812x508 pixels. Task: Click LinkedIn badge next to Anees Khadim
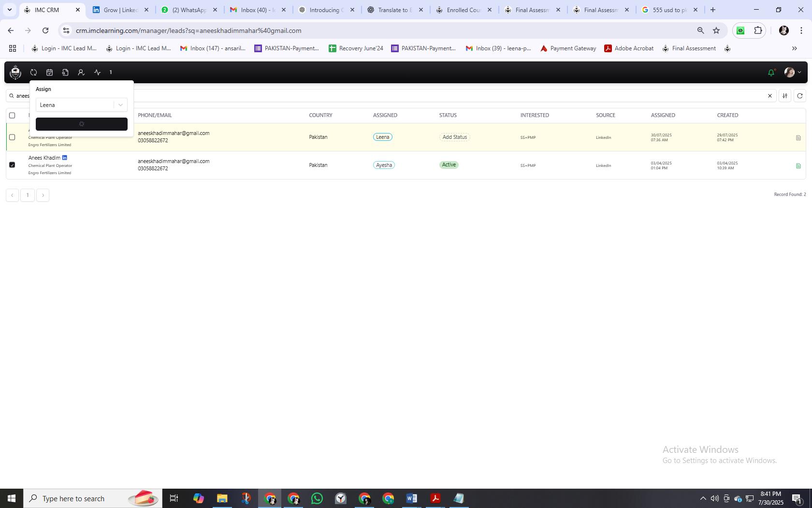[x=65, y=158]
